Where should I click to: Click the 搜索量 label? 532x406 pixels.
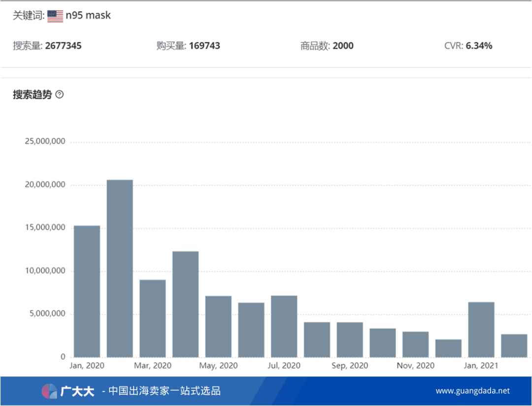[x=28, y=46]
